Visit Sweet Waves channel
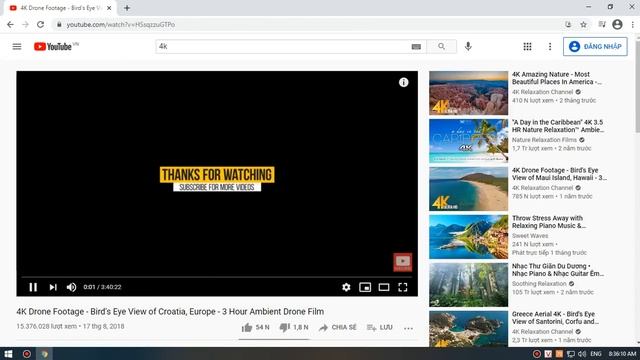 click(x=530, y=236)
